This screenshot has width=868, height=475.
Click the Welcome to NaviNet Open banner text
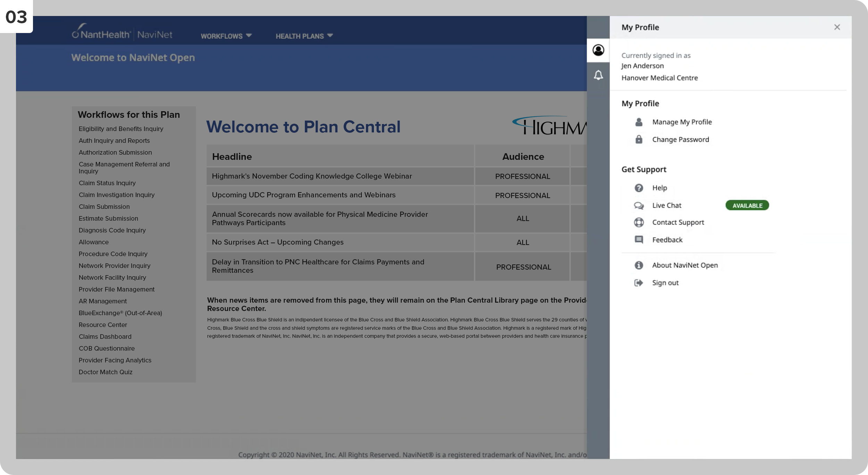click(x=133, y=58)
